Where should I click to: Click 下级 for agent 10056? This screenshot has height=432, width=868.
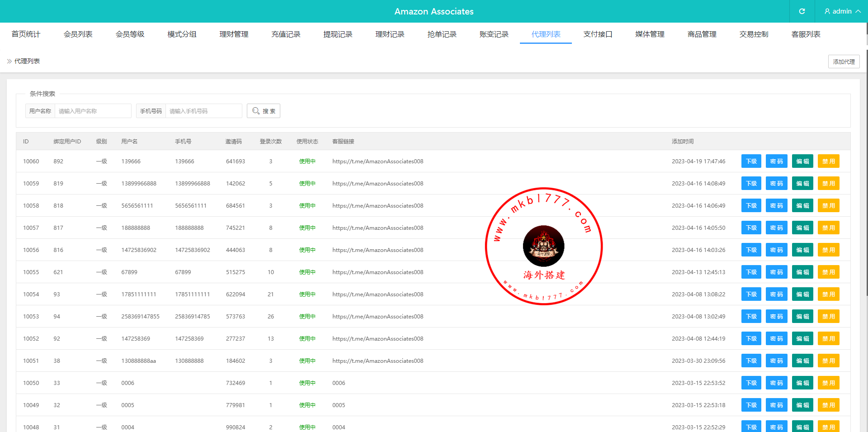(x=751, y=250)
